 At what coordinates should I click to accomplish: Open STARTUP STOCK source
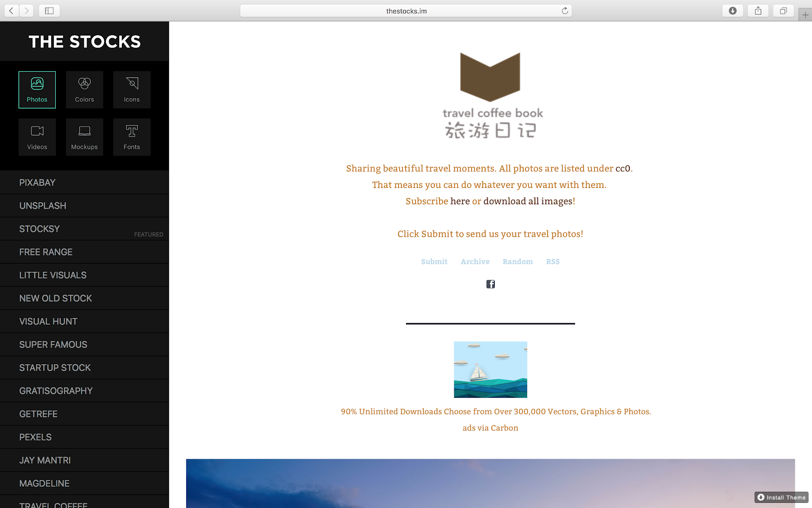(84, 368)
